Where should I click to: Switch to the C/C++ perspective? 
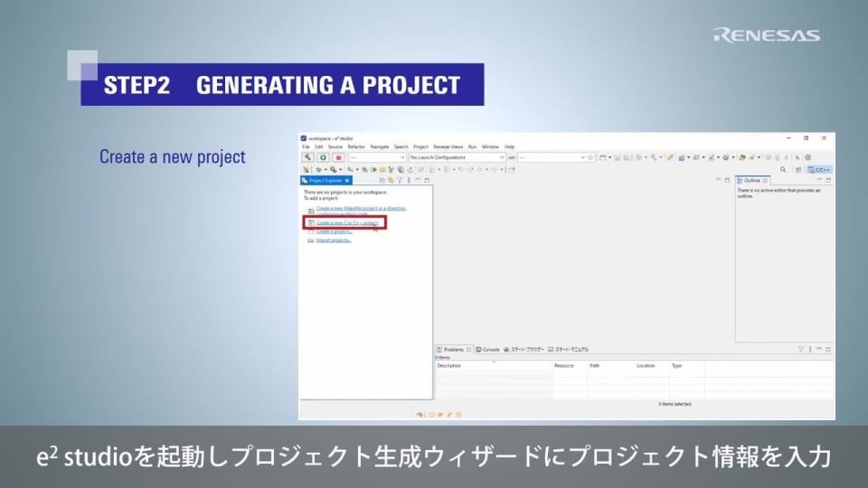click(x=819, y=170)
